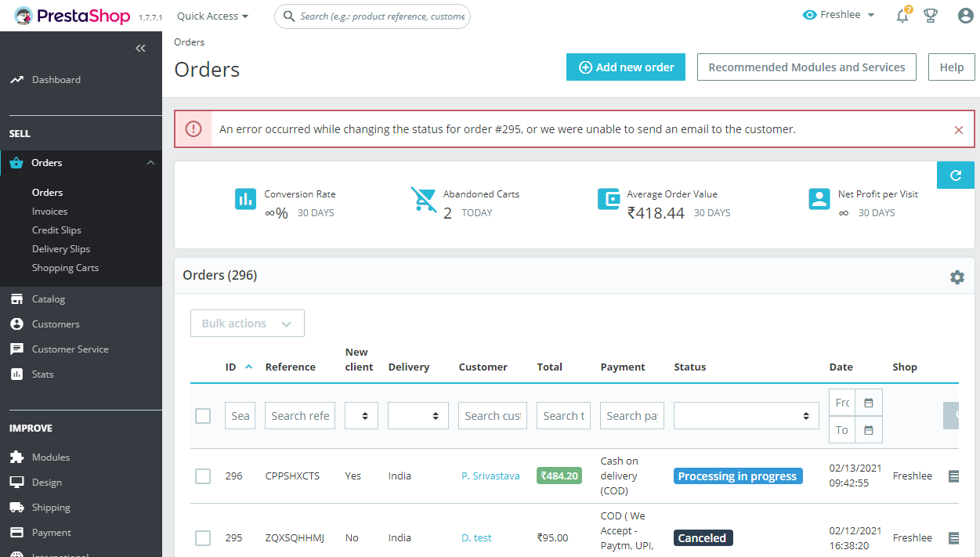The width and height of the screenshot is (980, 557).
Task: Click the PrestaShop logo
Action: click(72, 16)
